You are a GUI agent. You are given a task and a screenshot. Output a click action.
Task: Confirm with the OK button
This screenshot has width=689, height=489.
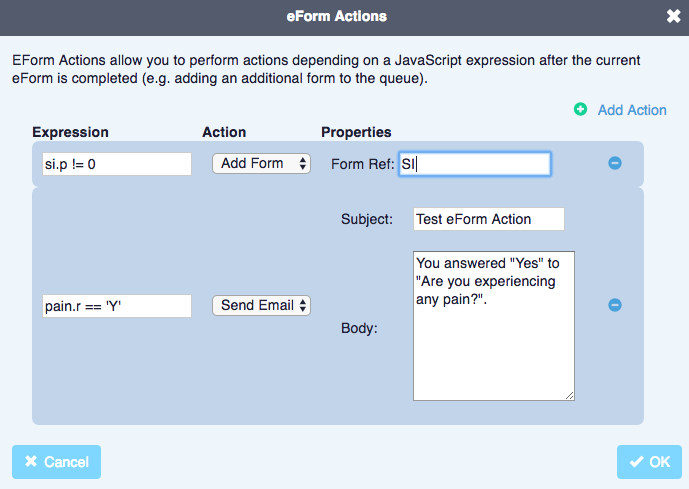649,462
